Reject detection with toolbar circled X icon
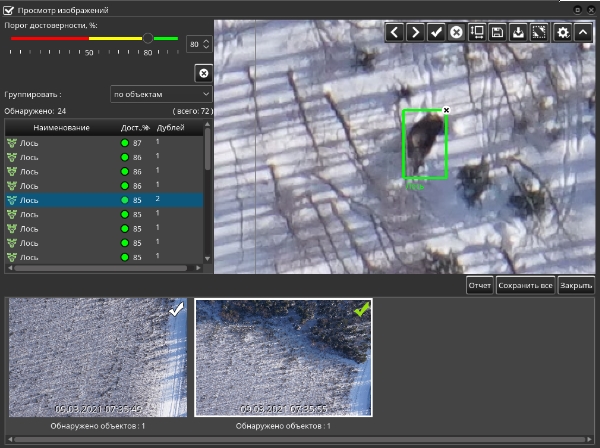 point(456,33)
